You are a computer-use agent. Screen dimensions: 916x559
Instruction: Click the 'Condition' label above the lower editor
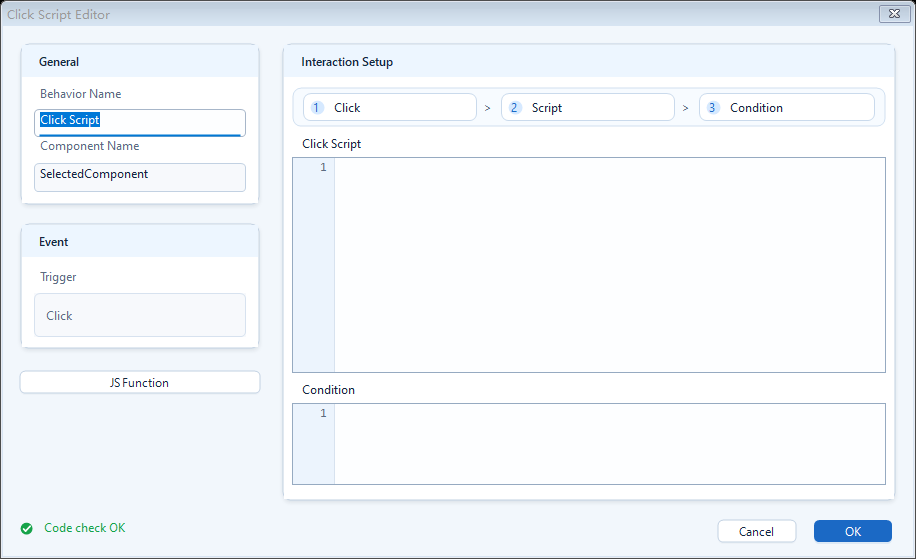328,390
